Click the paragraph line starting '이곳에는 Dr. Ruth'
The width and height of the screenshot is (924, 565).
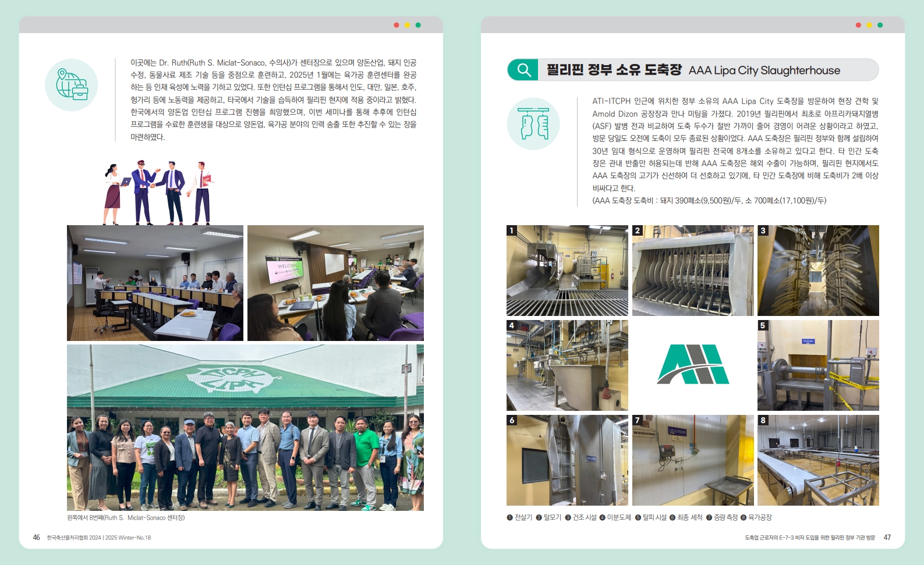273,63
